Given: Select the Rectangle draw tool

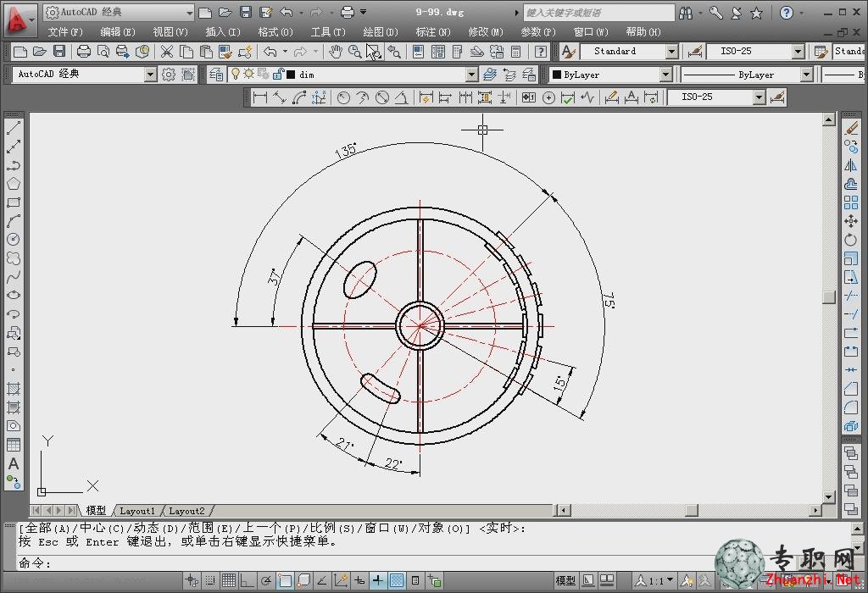Looking at the screenshot, I should pos(14,202).
